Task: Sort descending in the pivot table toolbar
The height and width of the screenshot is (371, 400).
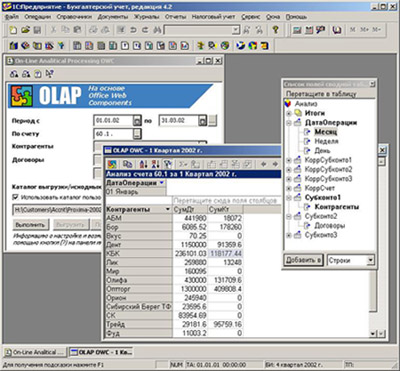Action: (x=155, y=164)
